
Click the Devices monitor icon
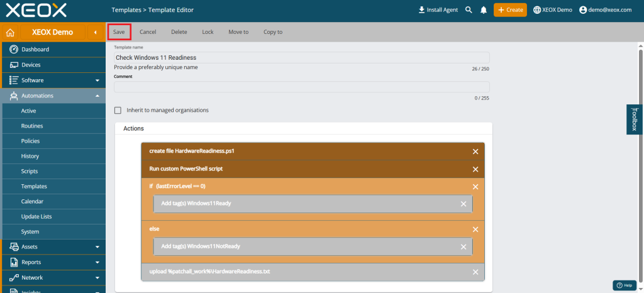pos(14,65)
